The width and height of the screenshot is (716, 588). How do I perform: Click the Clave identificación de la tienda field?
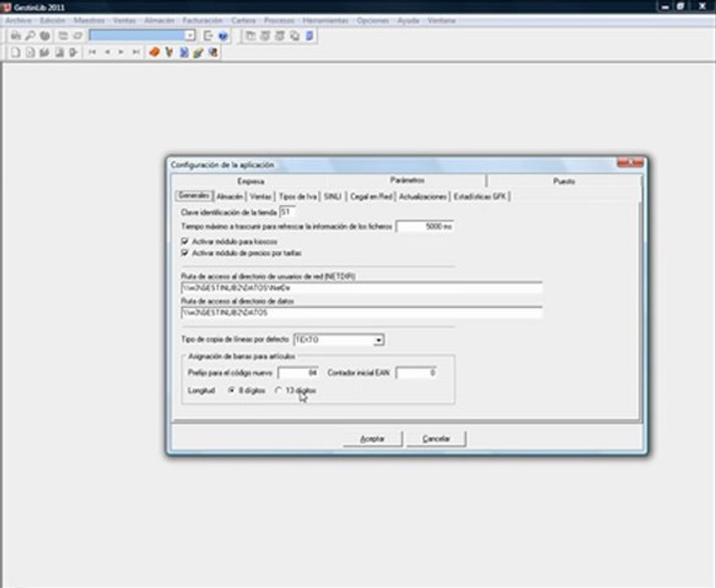(x=287, y=212)
